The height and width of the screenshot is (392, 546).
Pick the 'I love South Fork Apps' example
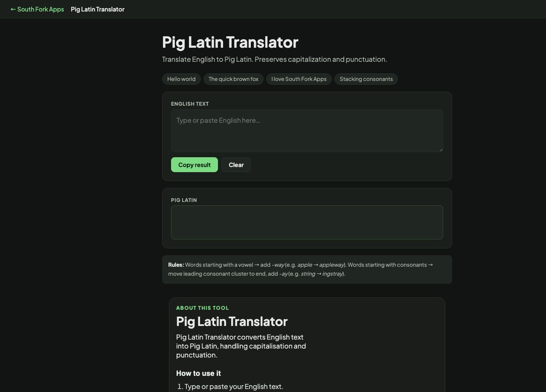299,79
